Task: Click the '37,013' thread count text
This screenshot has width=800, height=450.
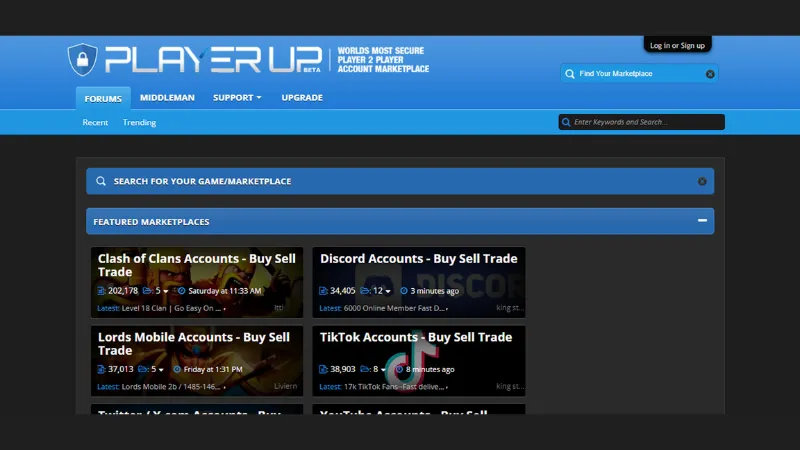Action: coord(120,369)
